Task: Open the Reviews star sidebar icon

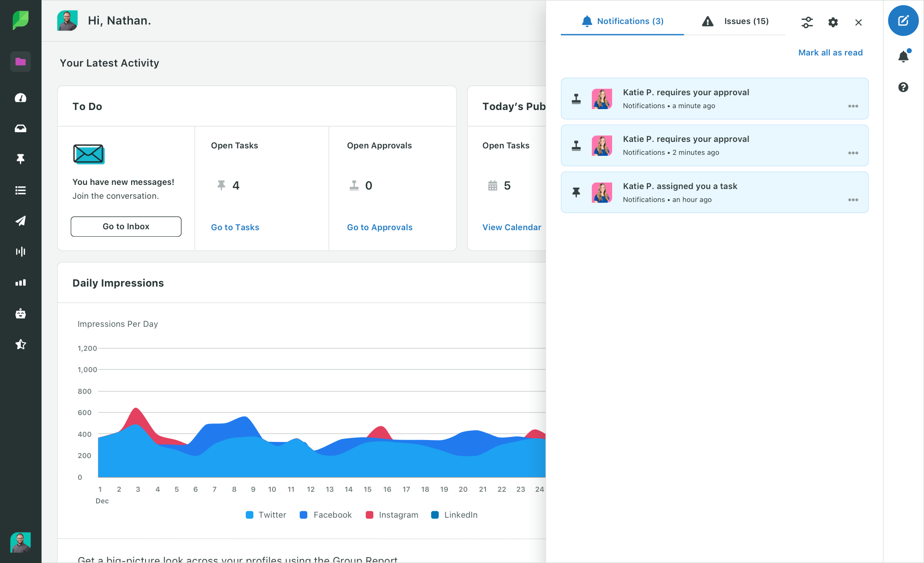Action: tap(20, 344)
